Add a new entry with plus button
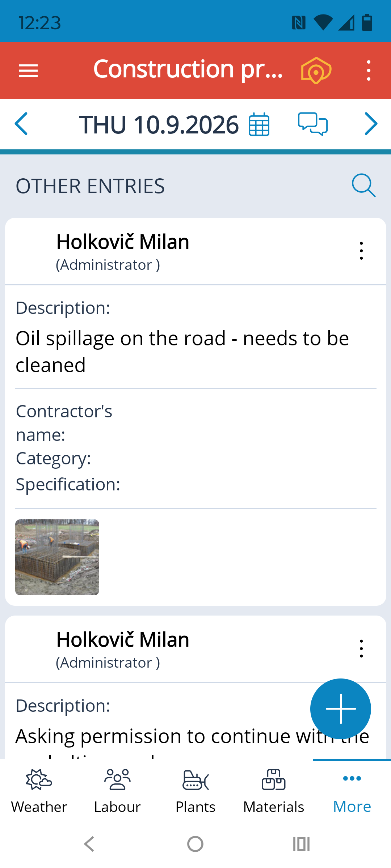Image resolution: width=391 pixels, height=868 pixels. (341, 709)
